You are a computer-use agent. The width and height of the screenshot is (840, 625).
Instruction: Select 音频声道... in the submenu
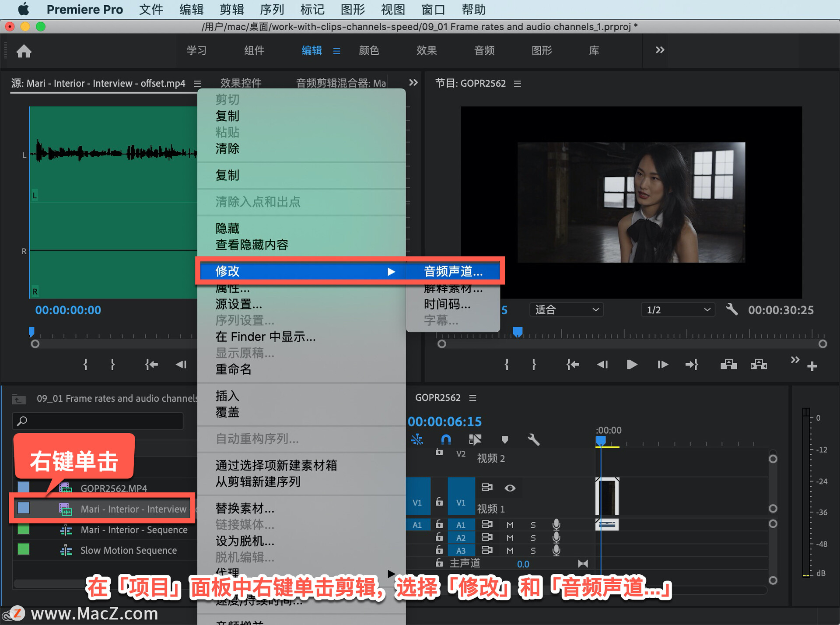coord(453,271)
